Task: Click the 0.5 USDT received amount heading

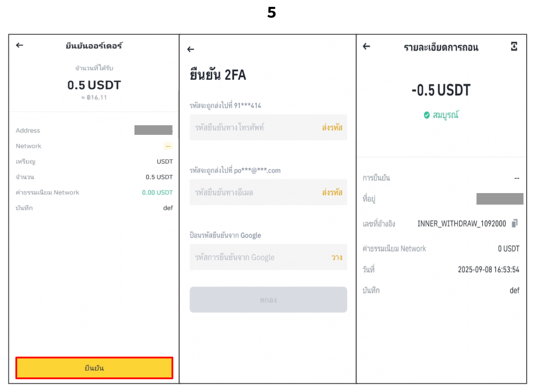Action: (94, 85)
